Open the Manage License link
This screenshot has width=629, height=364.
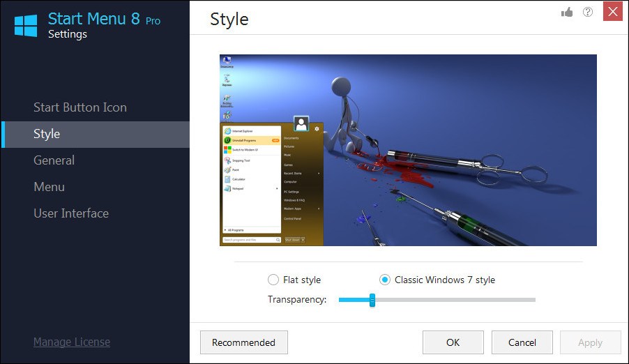[72, 342]
